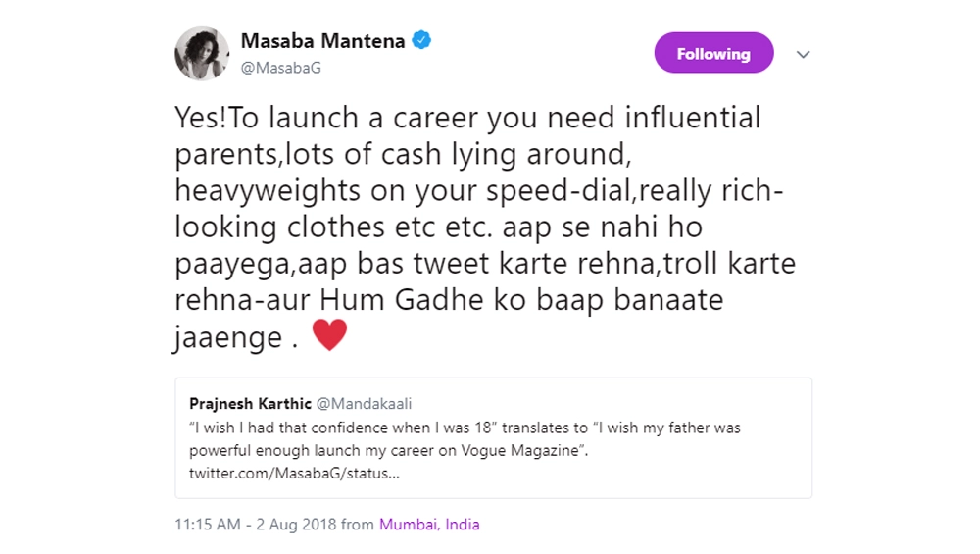Open the Masaba Mantena display name
This screenshot has height=554, width=980.
322,41
